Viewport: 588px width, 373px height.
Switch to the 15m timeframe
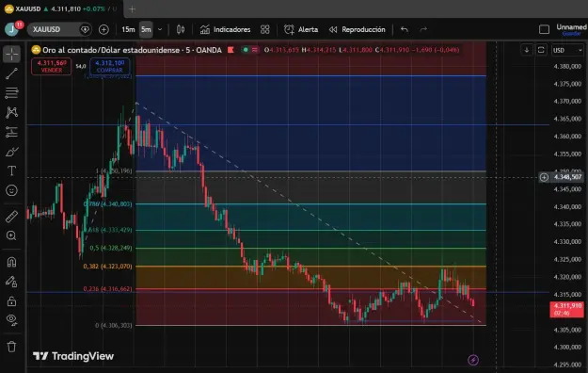point(128,29)
